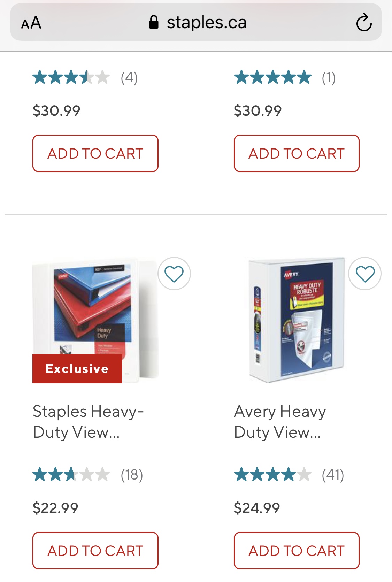Open the Avery Heavy Duty binder image
Viewport: 392px width, 582px height.
(297, 320)
